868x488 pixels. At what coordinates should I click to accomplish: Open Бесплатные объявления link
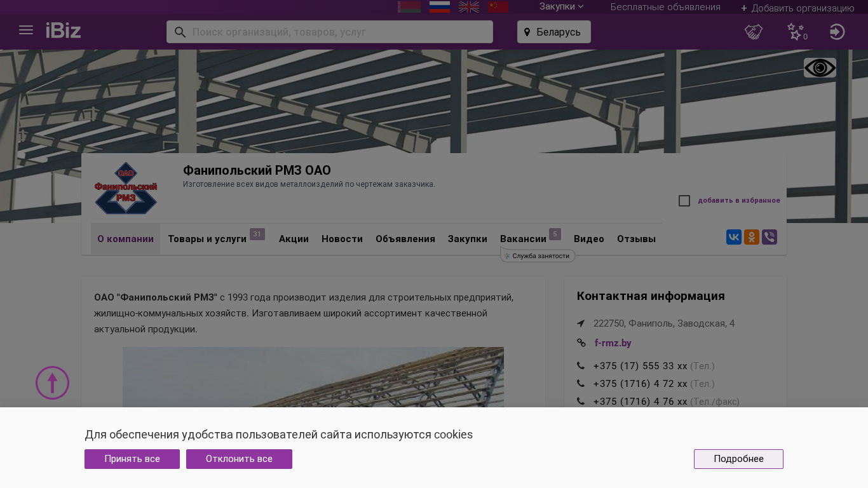point(665,7)
